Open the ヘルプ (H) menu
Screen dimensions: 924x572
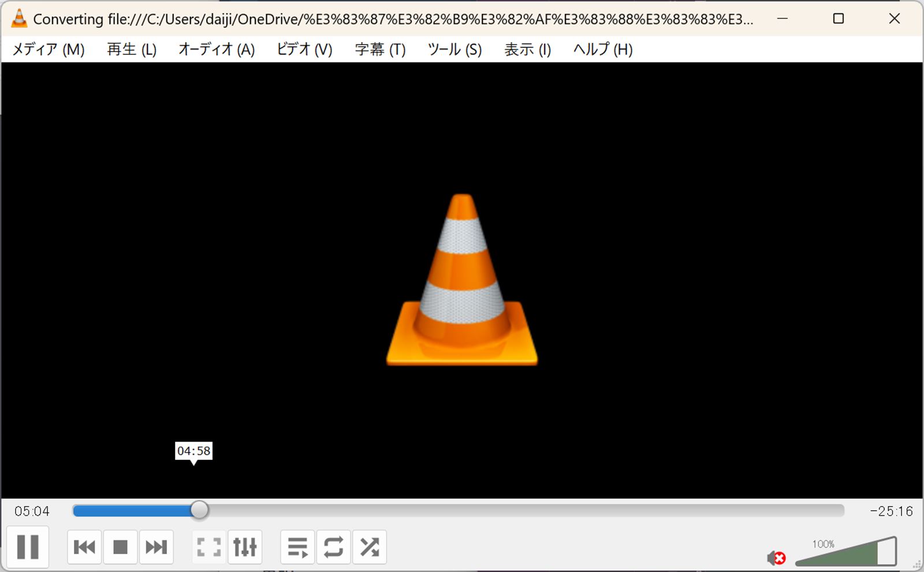(x=603, y=49)
